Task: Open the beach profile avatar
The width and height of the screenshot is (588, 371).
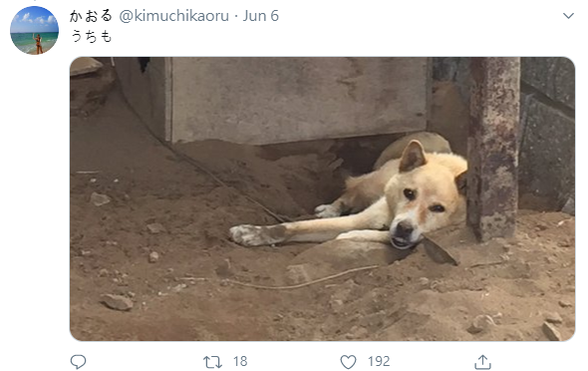Action: (34, 30)
